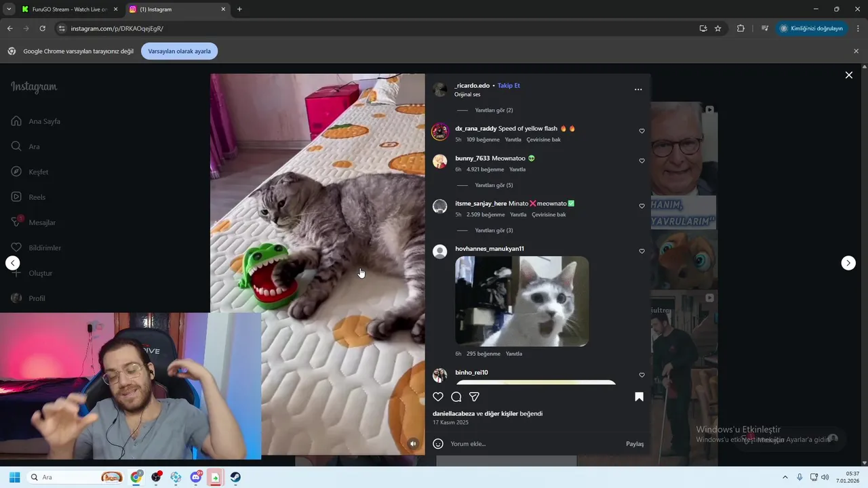Open _ricardo.edo avatar picture

tap(439, 89)
